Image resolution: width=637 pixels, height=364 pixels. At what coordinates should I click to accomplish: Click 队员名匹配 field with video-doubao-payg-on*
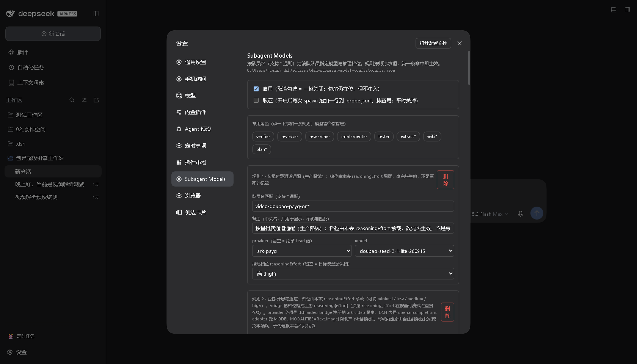point(353,206)
